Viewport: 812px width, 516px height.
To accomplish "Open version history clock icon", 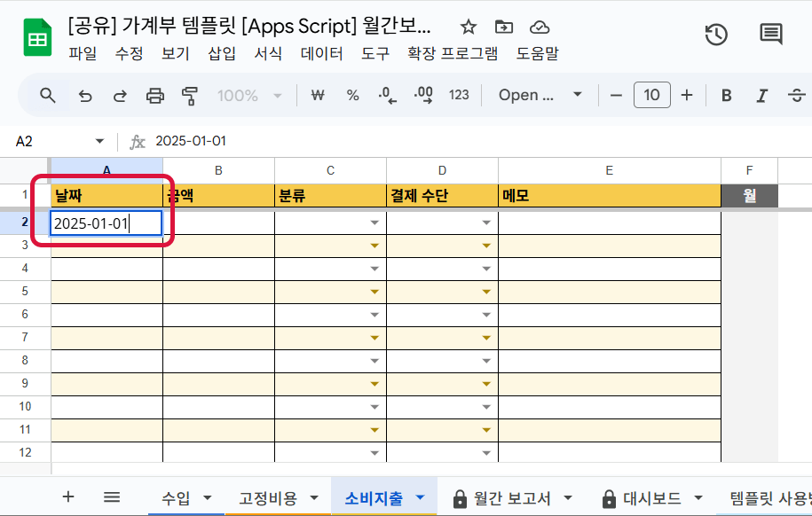I will coord(716,35).
